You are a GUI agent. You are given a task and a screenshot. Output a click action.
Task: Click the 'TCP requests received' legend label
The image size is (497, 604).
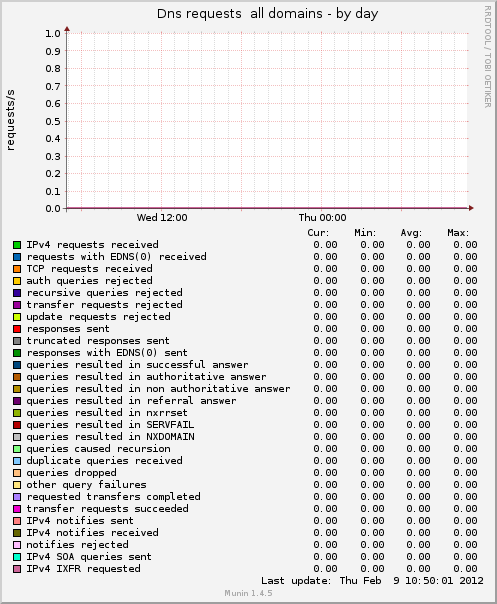coord(89,268)
